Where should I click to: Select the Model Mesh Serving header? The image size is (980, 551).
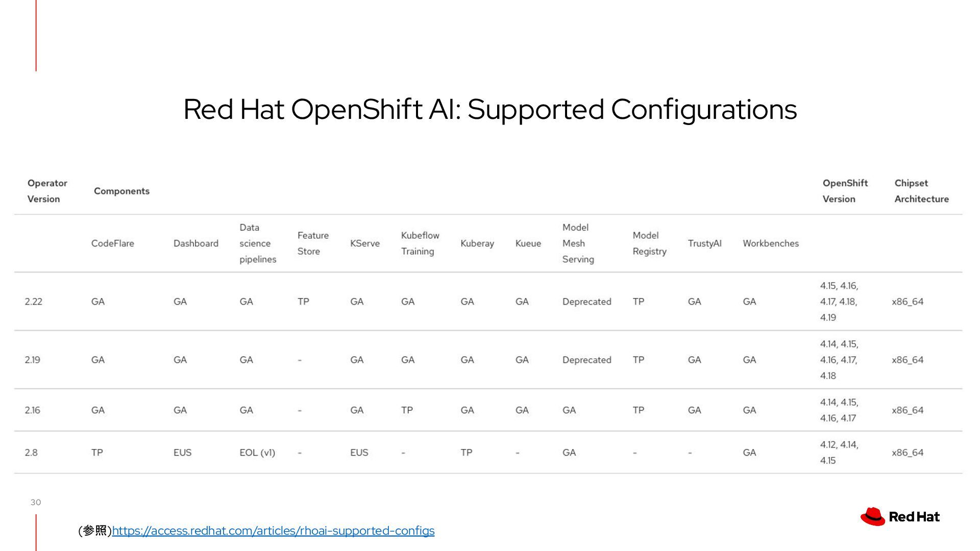pos(578,243)
